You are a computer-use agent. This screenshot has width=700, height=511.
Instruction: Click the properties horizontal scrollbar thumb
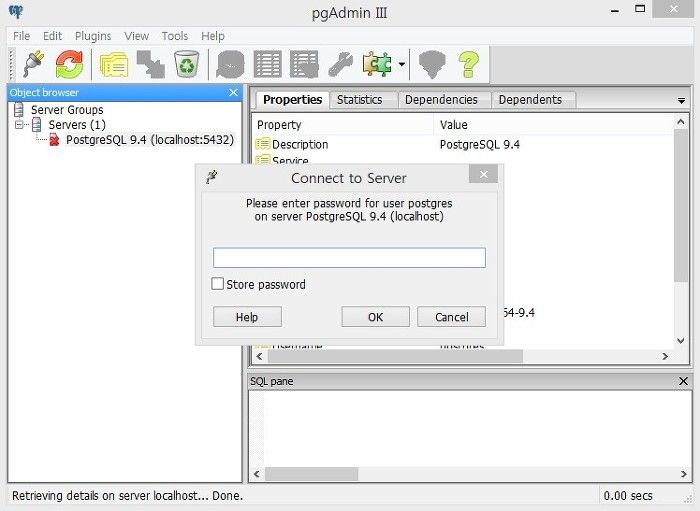(x=396, y=356)
